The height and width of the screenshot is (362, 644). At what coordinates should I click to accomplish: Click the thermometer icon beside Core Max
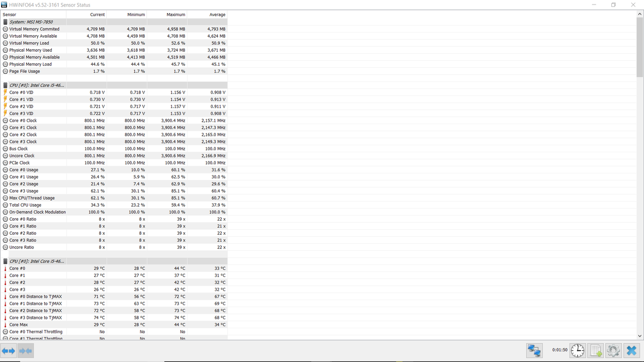5,325
